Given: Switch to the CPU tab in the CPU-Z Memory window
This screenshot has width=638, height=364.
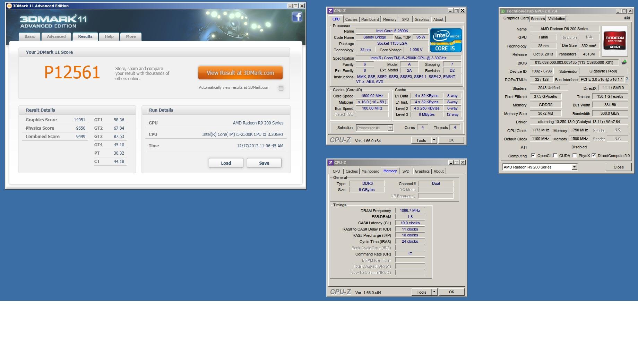Looking at the screenshot, I should [336, 171].
